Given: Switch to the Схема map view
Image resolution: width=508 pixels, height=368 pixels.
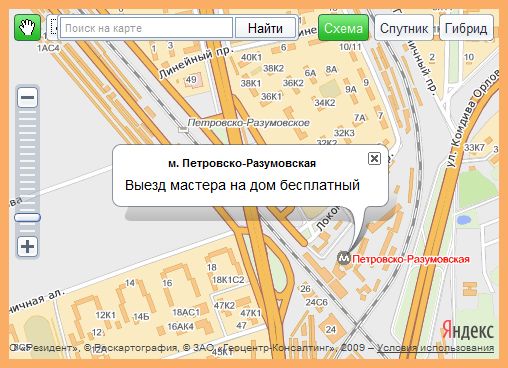Looking at the screenshot, I should [x=343, y=28].
